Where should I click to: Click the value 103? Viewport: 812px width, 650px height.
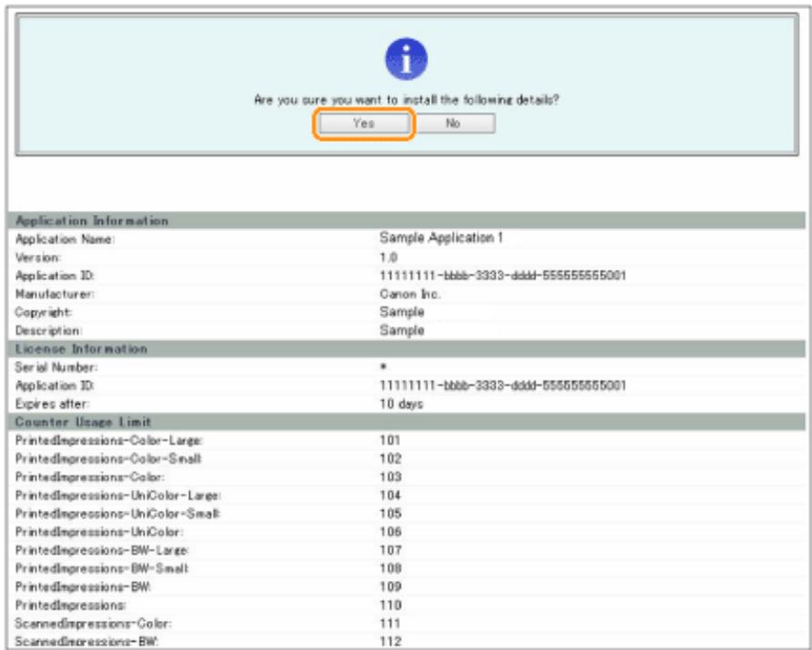[x=390, y=477]
